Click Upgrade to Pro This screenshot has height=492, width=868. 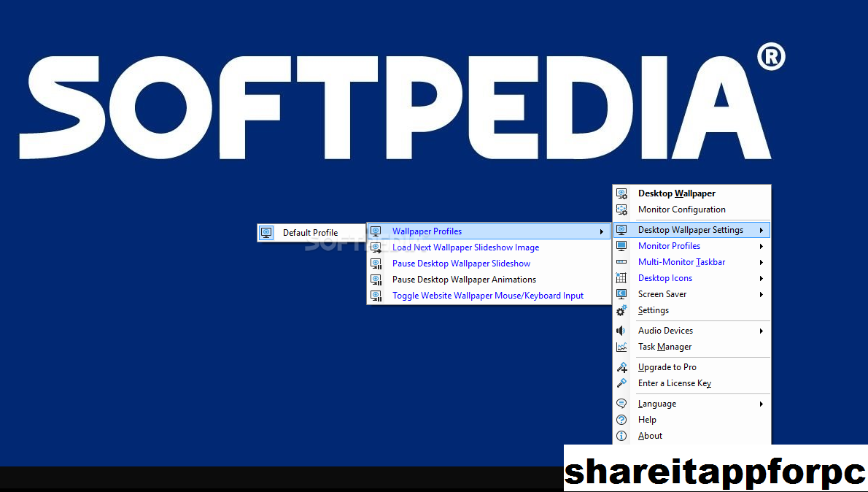point(667,367)
